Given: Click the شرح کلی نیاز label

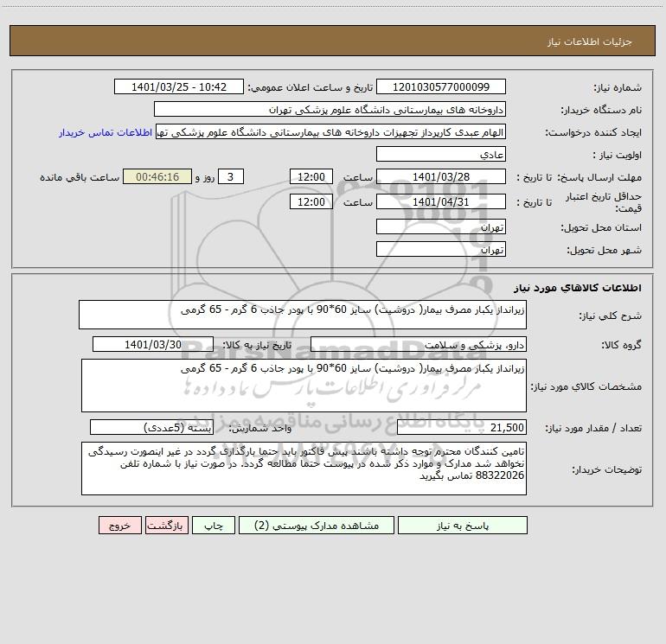Looking at the screenshot, I should (x=611, y=316).
